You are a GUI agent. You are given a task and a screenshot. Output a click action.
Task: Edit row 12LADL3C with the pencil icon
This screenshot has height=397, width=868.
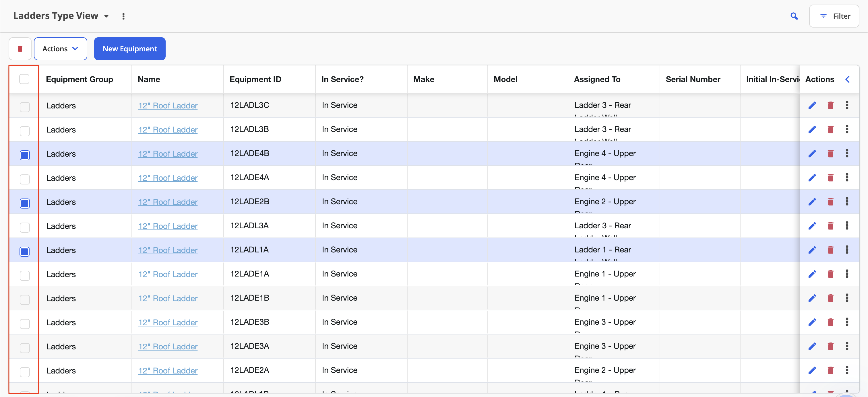coord(812,105)
